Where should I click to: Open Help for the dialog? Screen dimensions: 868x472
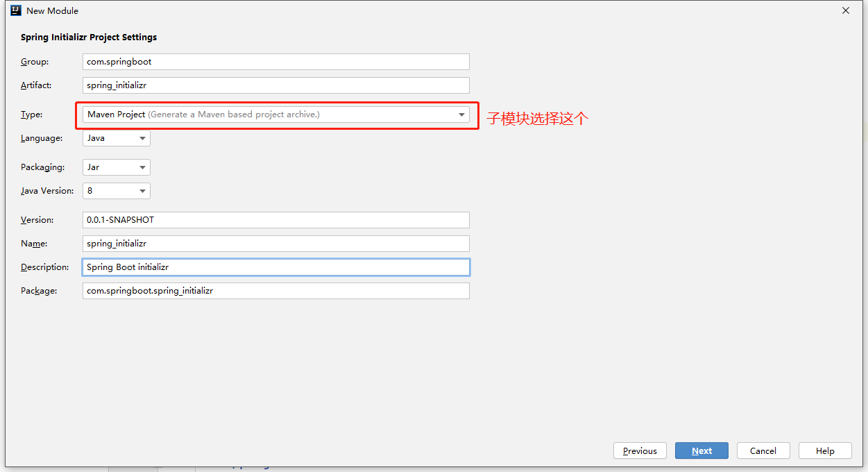point(825,450)
